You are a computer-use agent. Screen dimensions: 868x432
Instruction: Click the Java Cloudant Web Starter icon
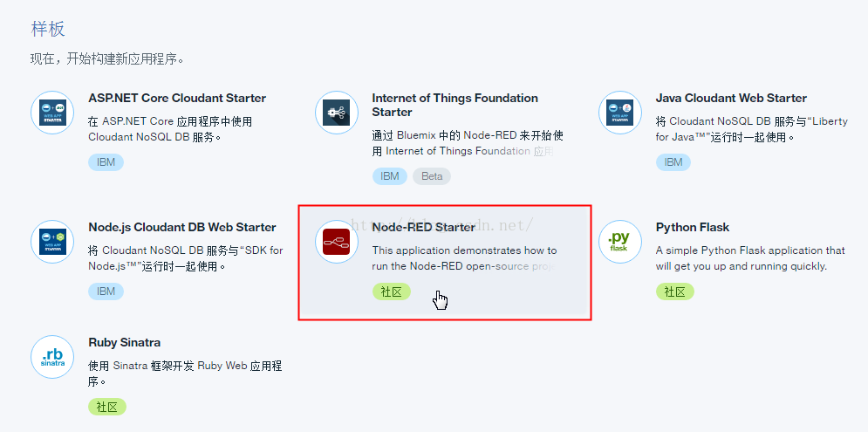tap(620, 113)
